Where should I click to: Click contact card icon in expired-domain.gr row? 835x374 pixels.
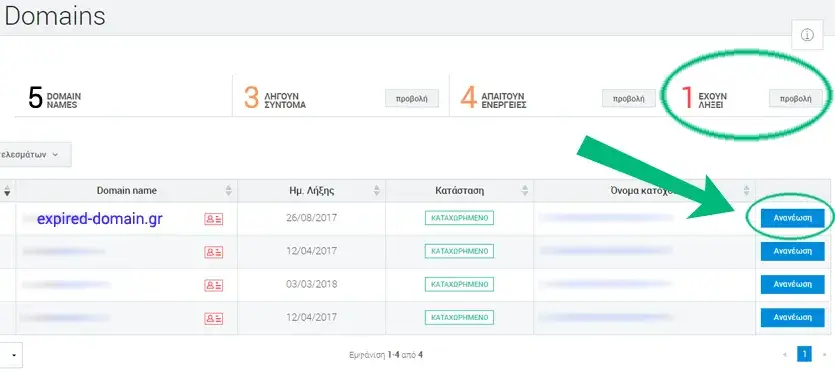tap(214, 219)
